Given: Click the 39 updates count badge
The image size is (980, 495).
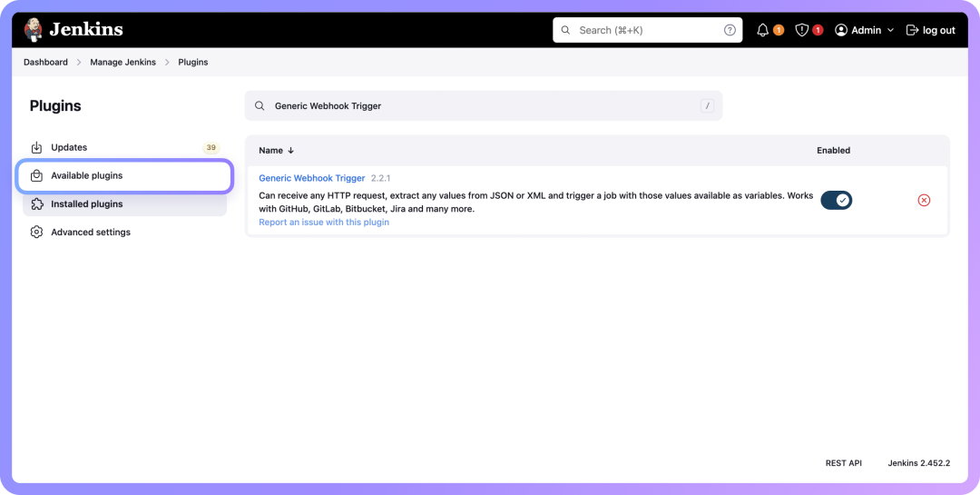Looking at the screenshot, I should click(211, 148).
